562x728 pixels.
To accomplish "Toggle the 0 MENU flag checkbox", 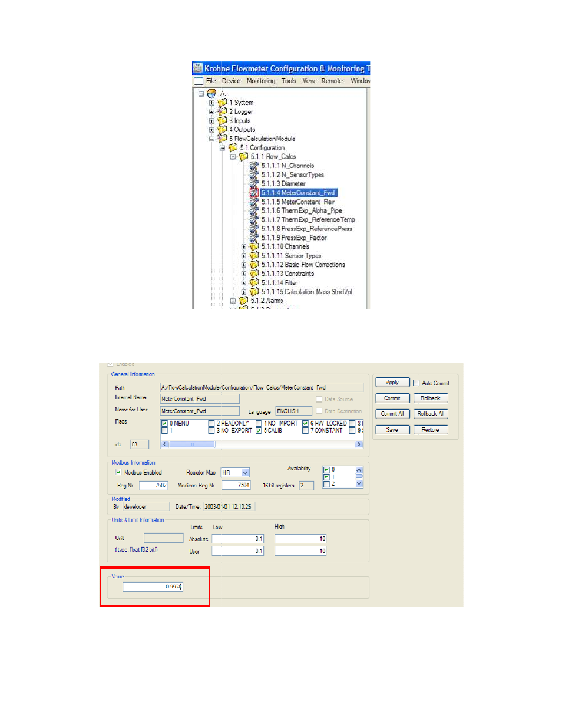I will 164,423.
